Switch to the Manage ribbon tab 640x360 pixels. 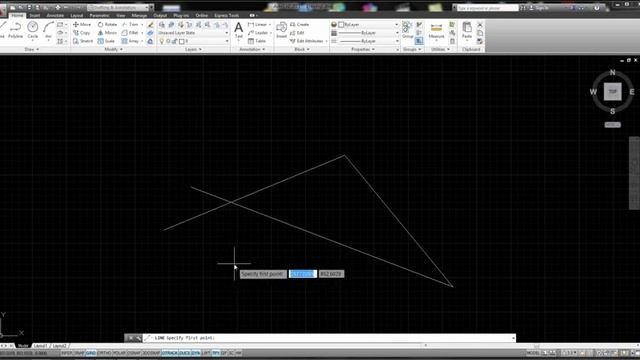[x=139, y=16]
